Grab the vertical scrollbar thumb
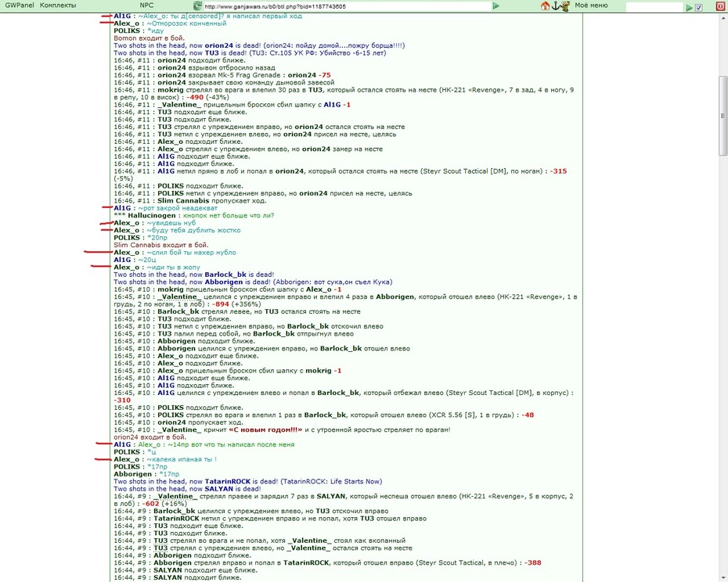 click(x=723, y=116)
